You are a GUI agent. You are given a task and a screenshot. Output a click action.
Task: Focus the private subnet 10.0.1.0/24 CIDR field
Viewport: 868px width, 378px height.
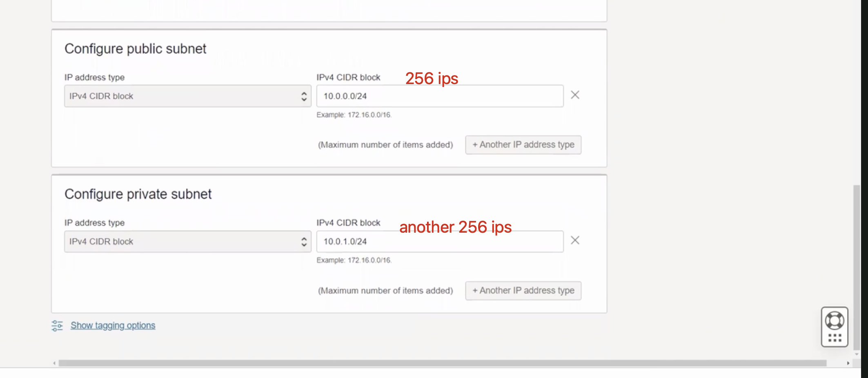coord(439,242)
